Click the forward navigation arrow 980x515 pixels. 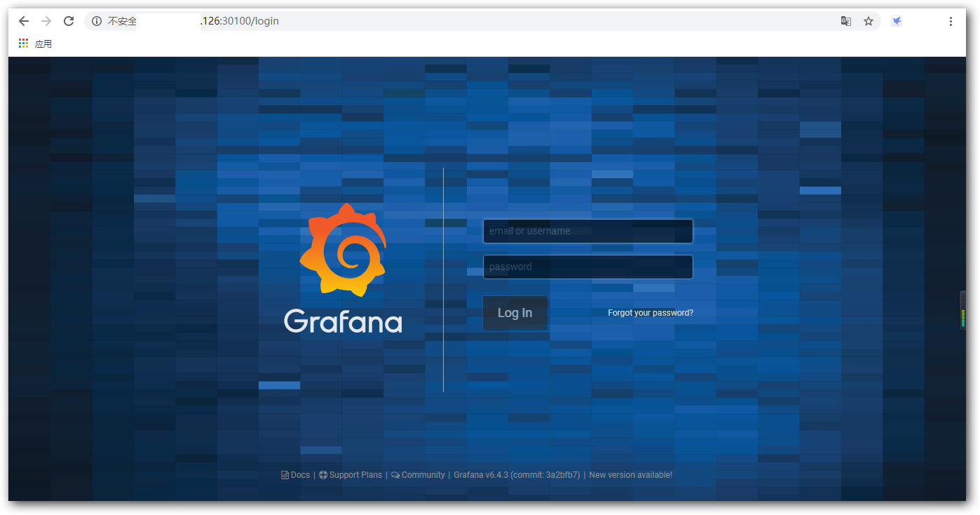pyautogui.click(x=46, y=21)
